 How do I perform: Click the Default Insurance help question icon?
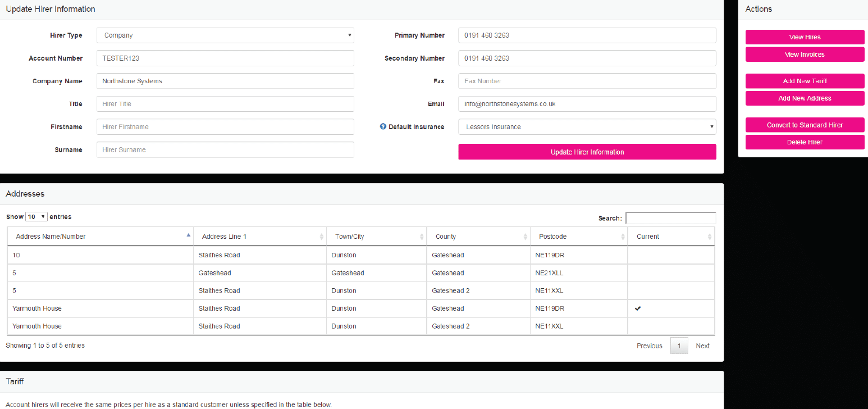pos(383,127)
